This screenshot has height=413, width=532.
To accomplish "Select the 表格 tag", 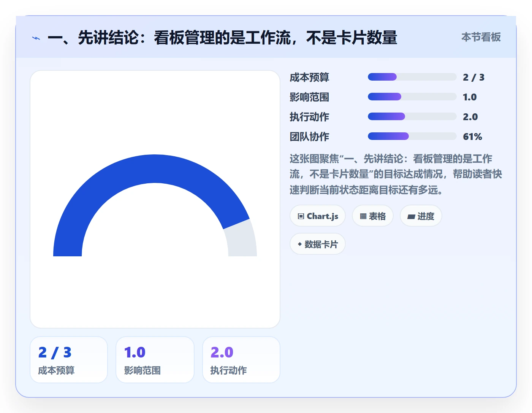I will [x=373, y=216].
